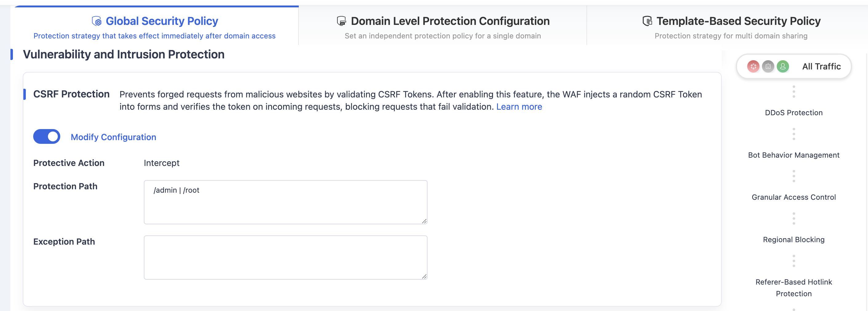Screen dimensions: 868x311
Task: Select Regional Blocking in the flow list
Action: (794, 240)
